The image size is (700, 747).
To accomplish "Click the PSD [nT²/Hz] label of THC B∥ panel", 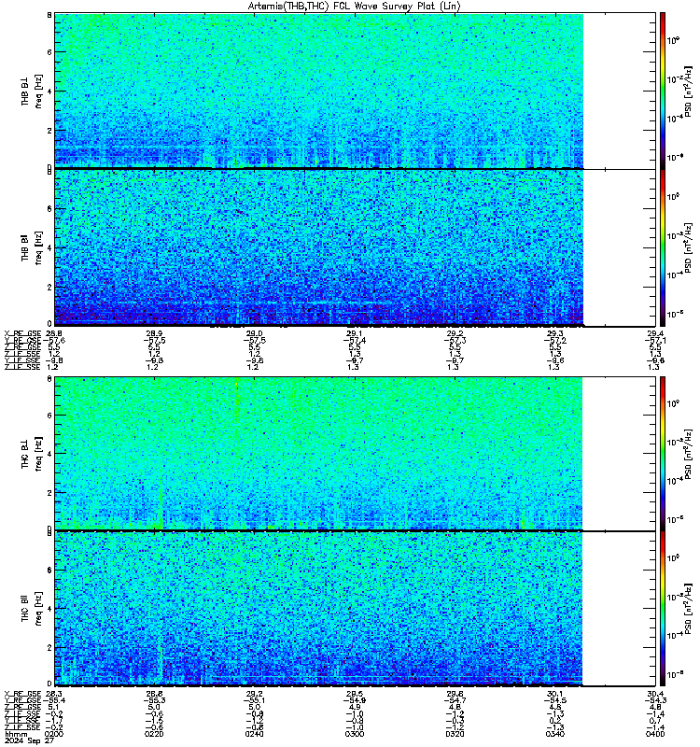I will tap(688, 609).
